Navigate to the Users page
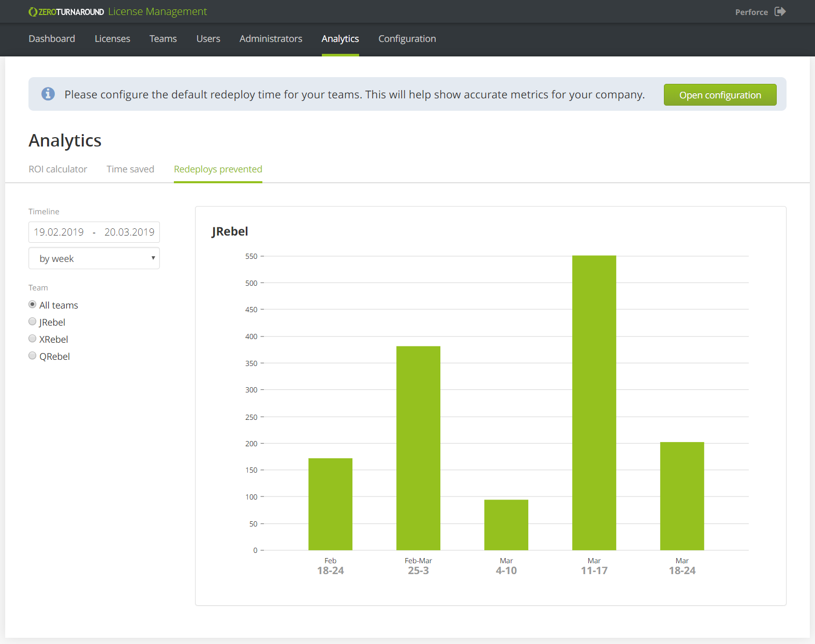Image resolution: width=815 pixels, height=644 pixels. 208,39
